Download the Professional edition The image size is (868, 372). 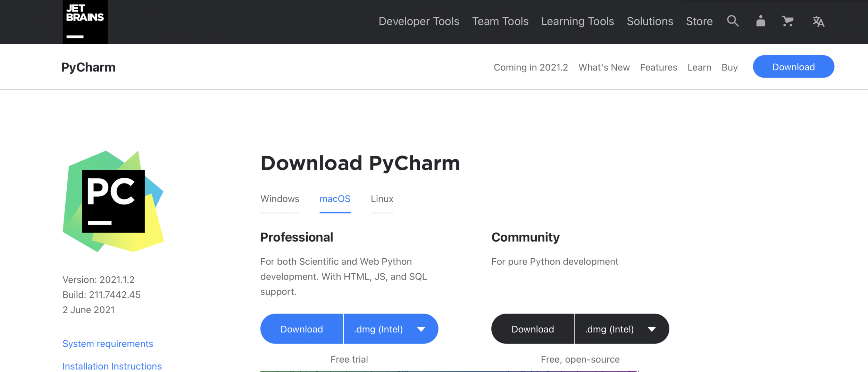pos(301,329)
